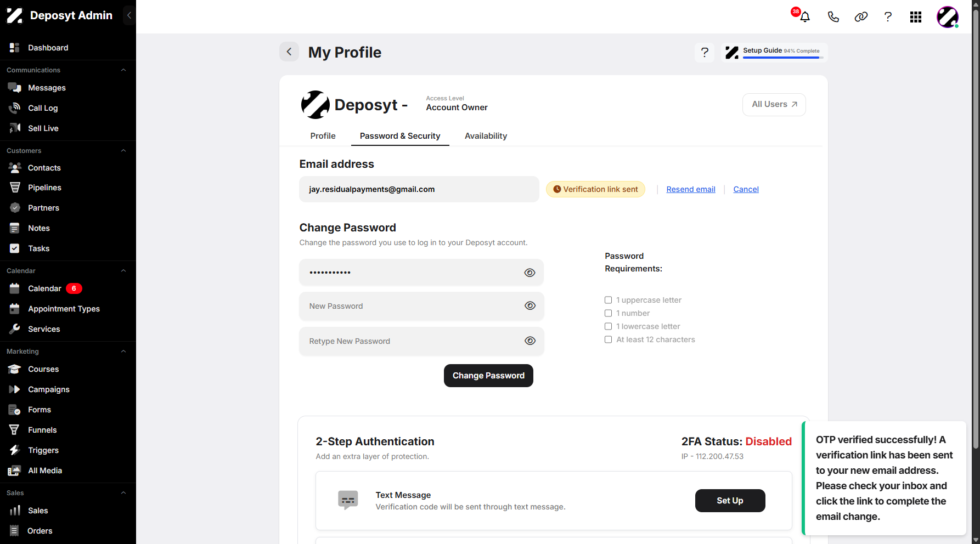This screenshot has width=980, height=544.
Task: Open the notifications bell icon
Action: pos(804,17)
